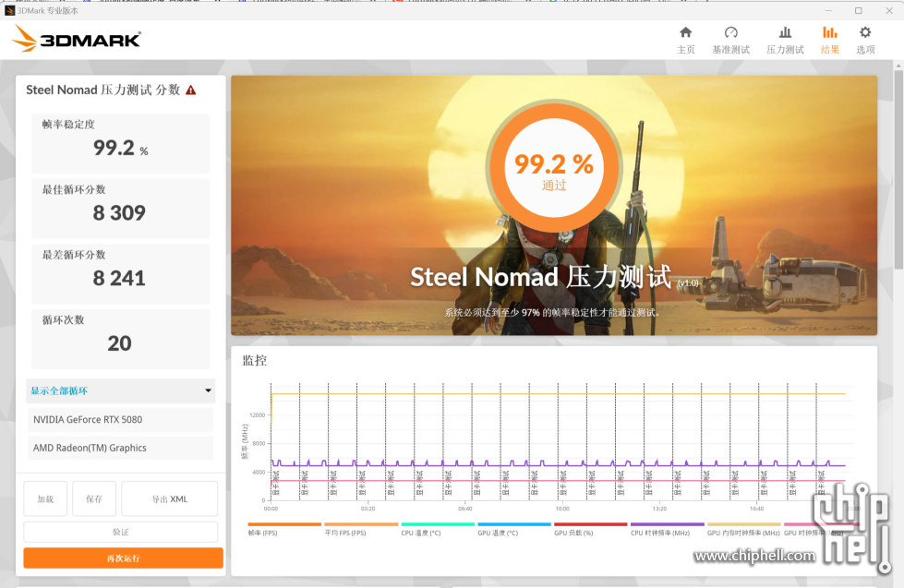Open the 选项 options gear
This screenshot has height=588, width=904.
865,40
